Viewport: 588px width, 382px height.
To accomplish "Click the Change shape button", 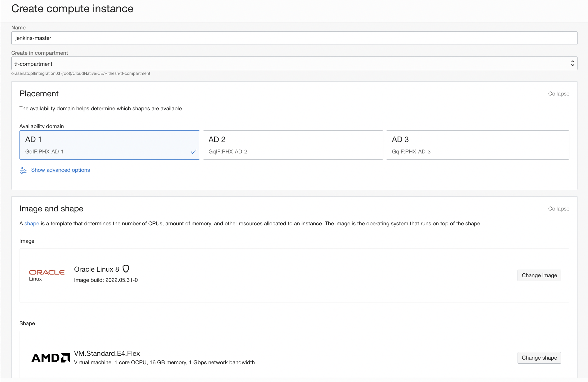I will point(539,358).
